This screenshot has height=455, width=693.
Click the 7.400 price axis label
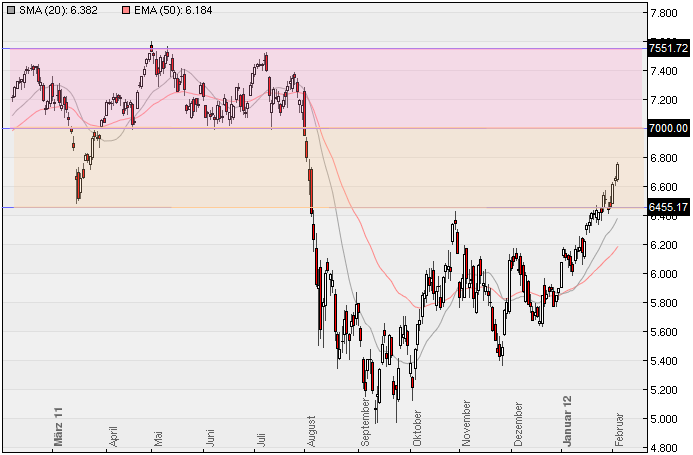(664, 71)
